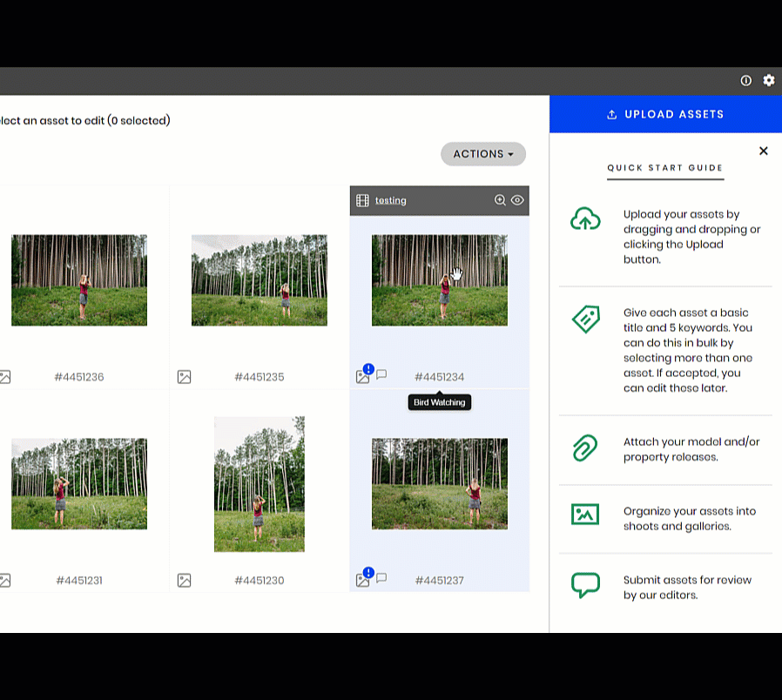The width and height of the screenshot is (782, 700).
Task: Click 'Upload your assets by dragging' text
Action: [x=691, y=237]
